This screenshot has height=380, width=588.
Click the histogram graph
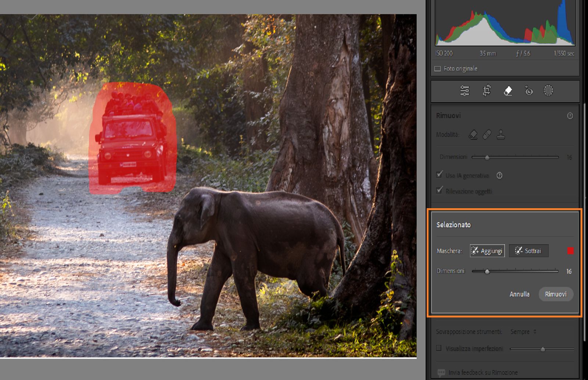(x=505, y=23)
